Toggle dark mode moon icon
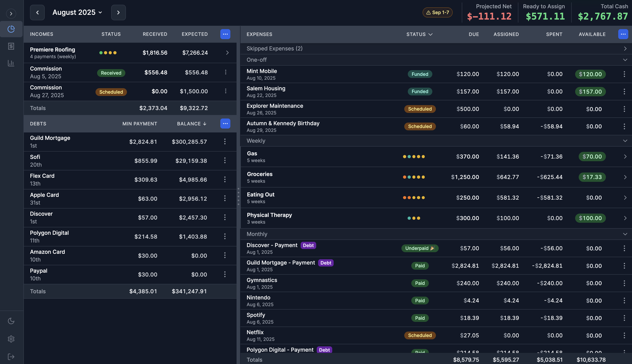 pyautogui.click(x=11, y=321)
